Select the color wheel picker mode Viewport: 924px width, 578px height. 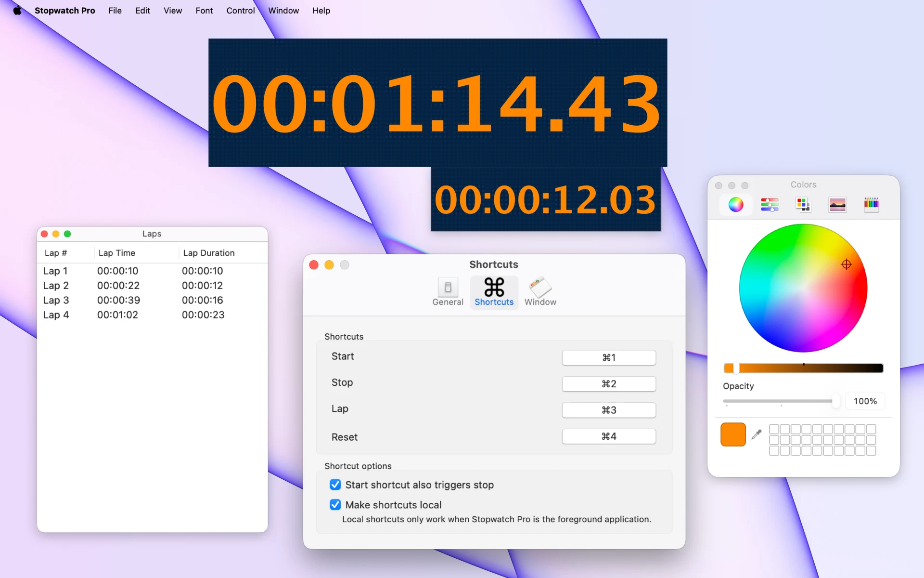point(735,205)
